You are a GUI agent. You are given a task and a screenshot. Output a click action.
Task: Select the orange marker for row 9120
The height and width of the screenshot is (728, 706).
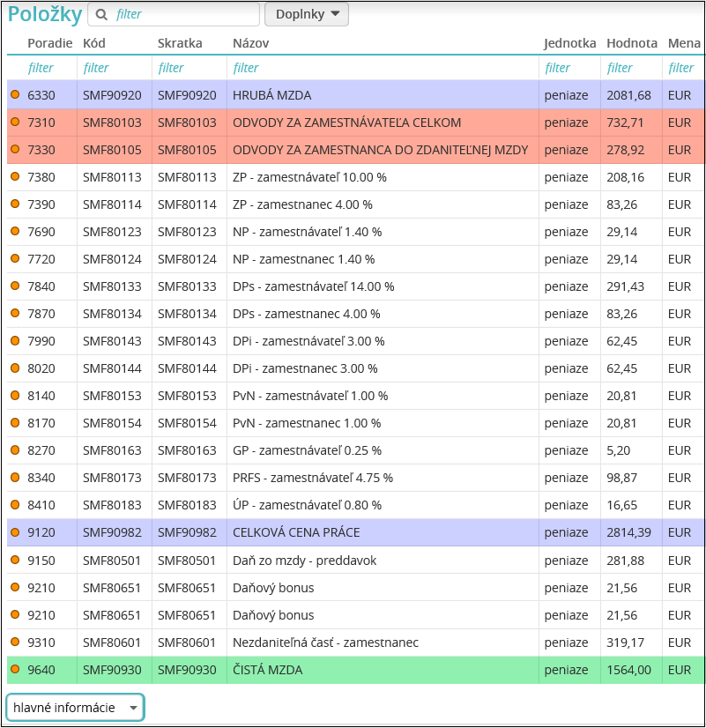15,532
